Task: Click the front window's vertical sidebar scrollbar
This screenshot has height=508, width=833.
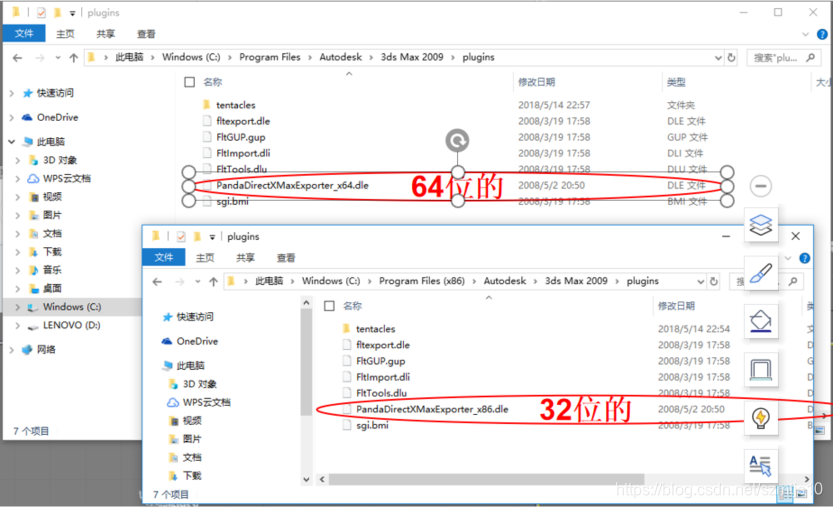Action: coord(306,361)
